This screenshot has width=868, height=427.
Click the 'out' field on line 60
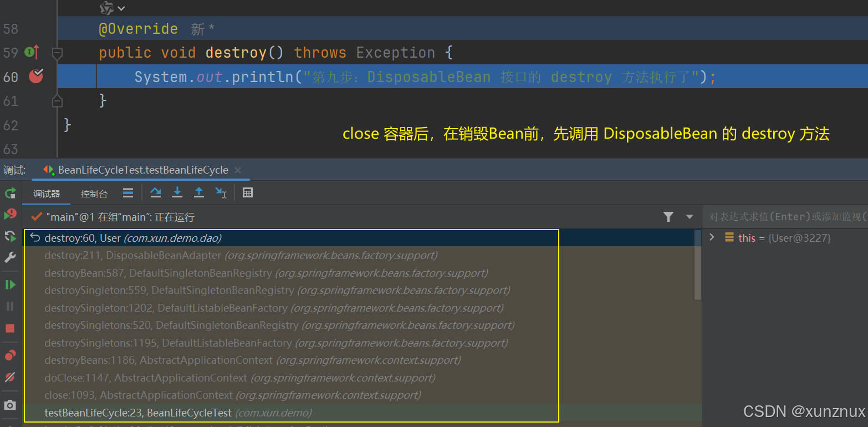[210, 77]
